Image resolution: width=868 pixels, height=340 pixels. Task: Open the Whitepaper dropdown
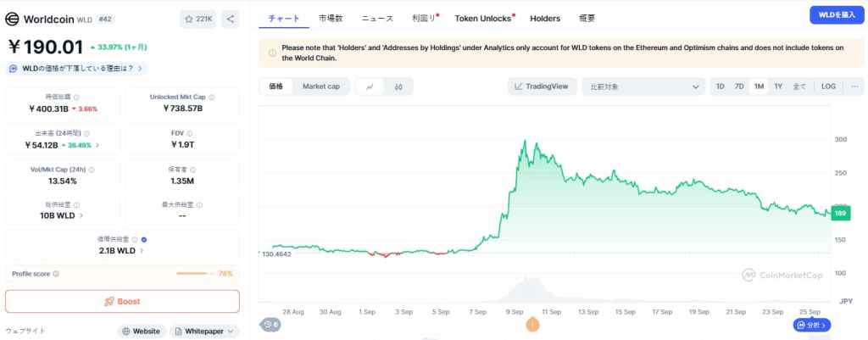(204, 332)
